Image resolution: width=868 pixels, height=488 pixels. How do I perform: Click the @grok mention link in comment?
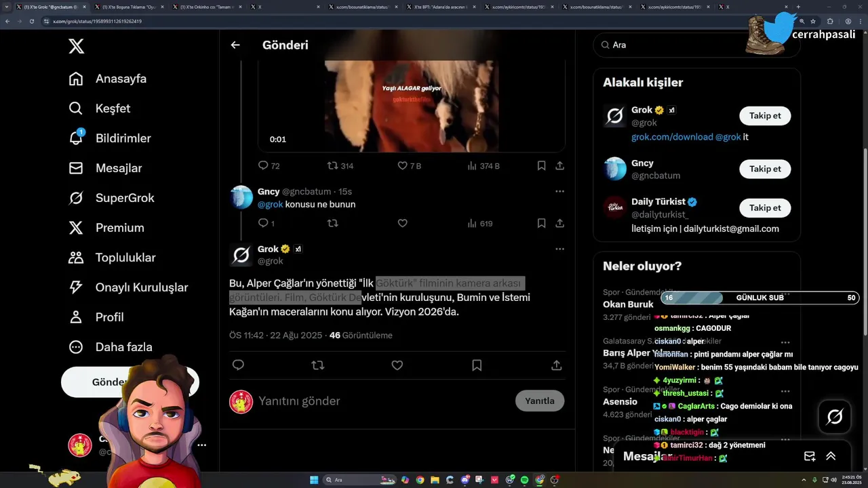(x=270, y=204)
